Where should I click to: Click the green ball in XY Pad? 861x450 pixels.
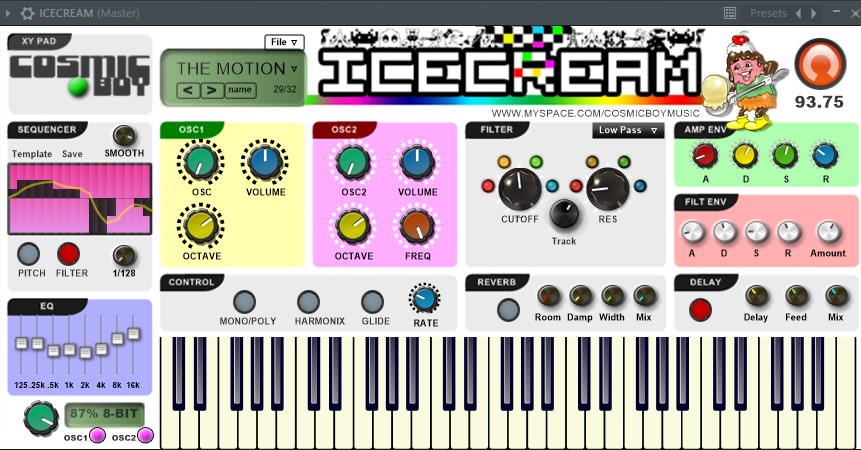[77, 87]
